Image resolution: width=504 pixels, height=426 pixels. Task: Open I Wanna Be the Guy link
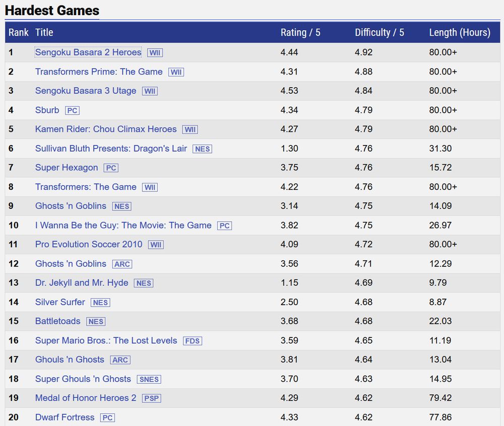click(123, 226)
